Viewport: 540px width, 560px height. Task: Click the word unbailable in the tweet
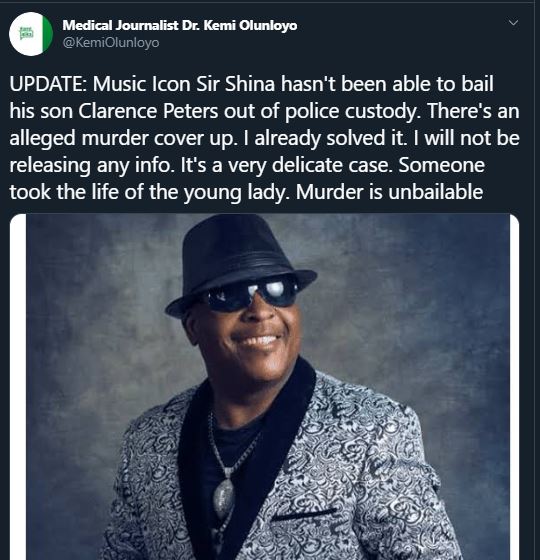click(435, 192)
